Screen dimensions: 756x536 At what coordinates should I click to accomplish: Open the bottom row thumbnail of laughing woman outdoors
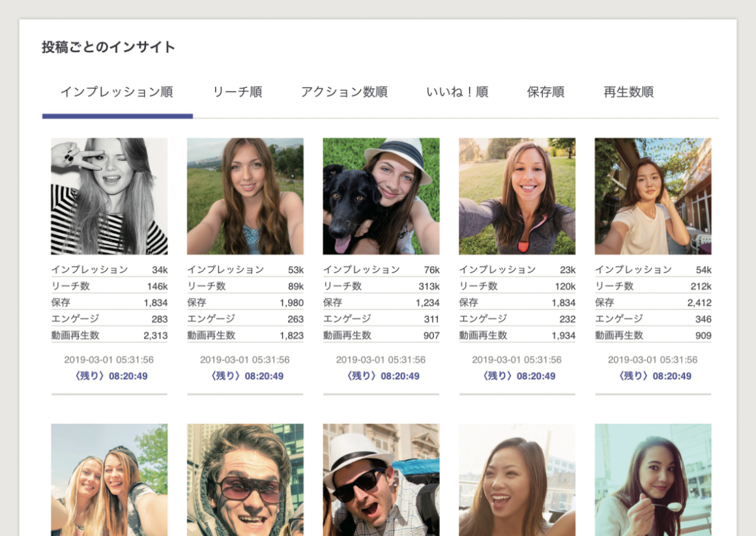tap(517, 479)
